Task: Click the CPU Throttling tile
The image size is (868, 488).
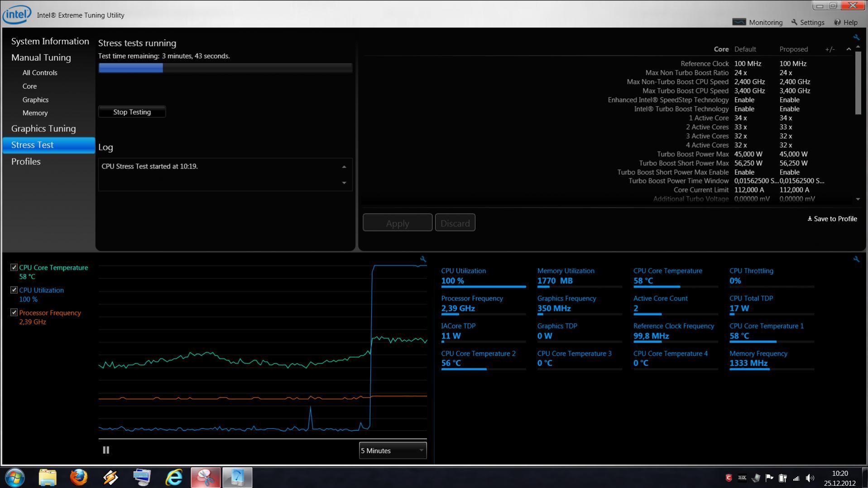Action: (x=772, y=277)
